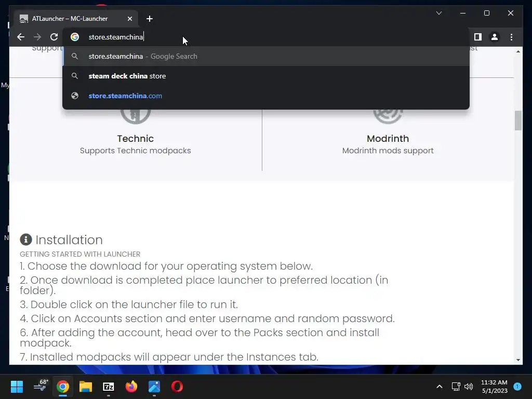Open the weather widget showing 68°
This screenshot has height=399, width=532.
click(x=41, y=386)
